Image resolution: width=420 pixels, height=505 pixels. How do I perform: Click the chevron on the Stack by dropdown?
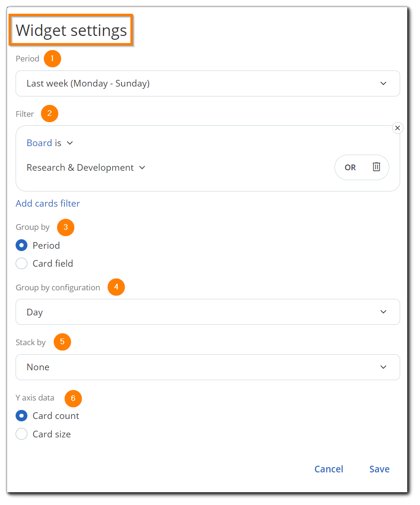click(x=383, y=367)
